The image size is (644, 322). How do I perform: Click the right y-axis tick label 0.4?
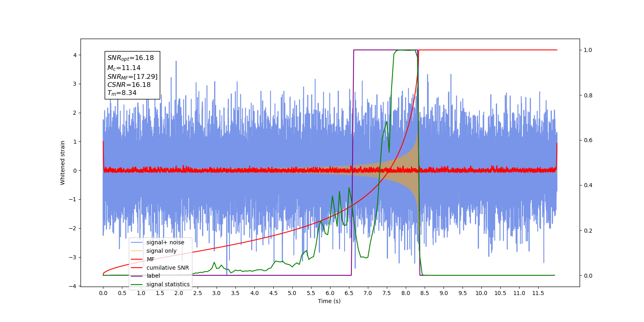[588, 186]
